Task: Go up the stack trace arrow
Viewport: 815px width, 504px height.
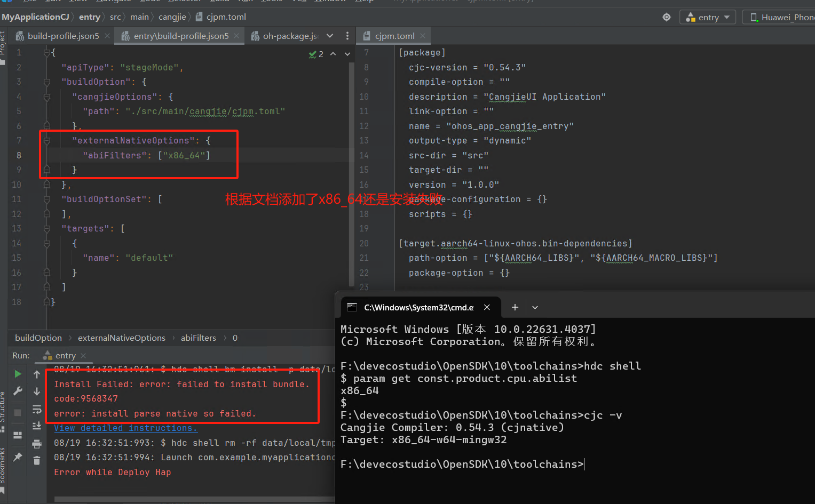Action: coord(37,374)
